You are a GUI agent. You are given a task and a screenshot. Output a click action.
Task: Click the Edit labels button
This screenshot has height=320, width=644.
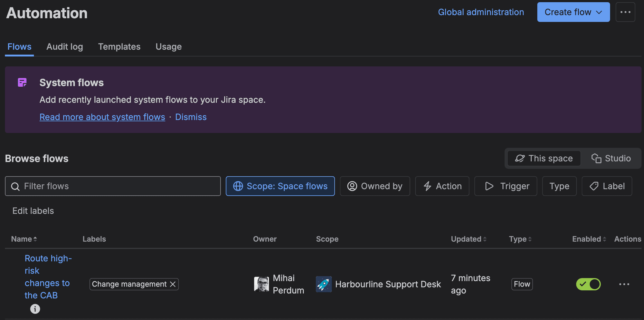[33, 211]
